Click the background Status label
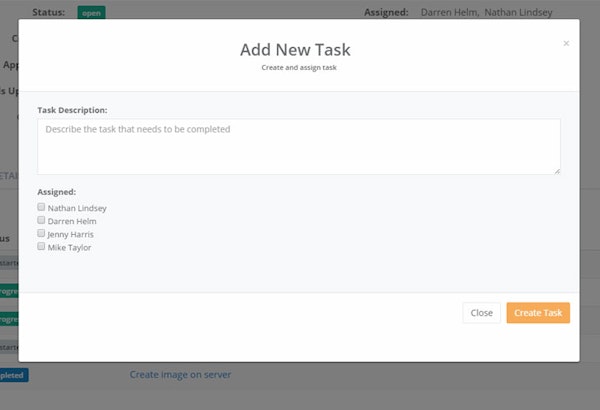 point(48,12)
